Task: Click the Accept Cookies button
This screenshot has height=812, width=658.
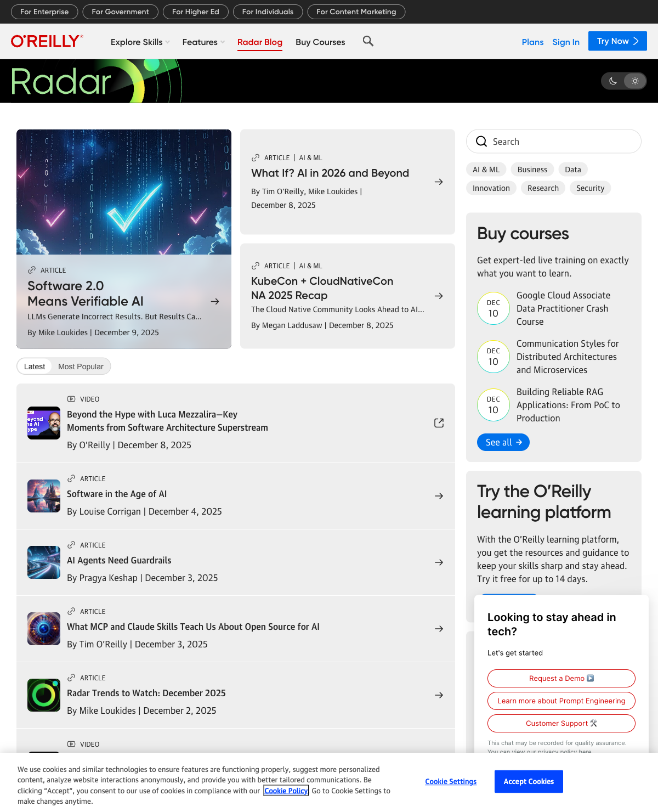Action: (x=529, y=781)
